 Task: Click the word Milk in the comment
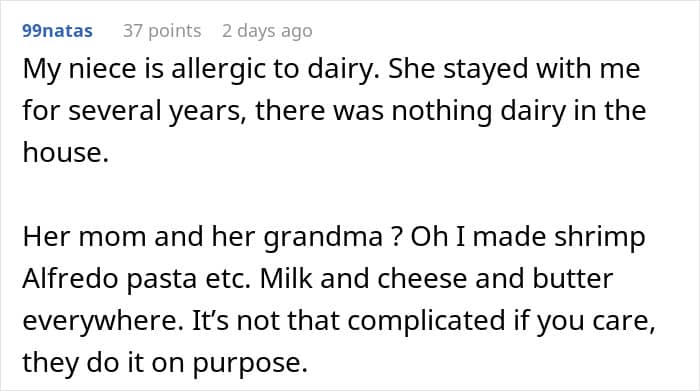[286, 279]
